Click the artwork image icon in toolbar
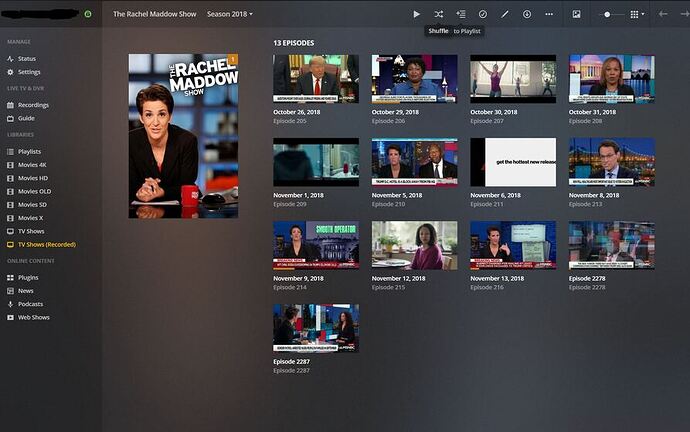The image size is (690, 432). [x=576, y=14]
